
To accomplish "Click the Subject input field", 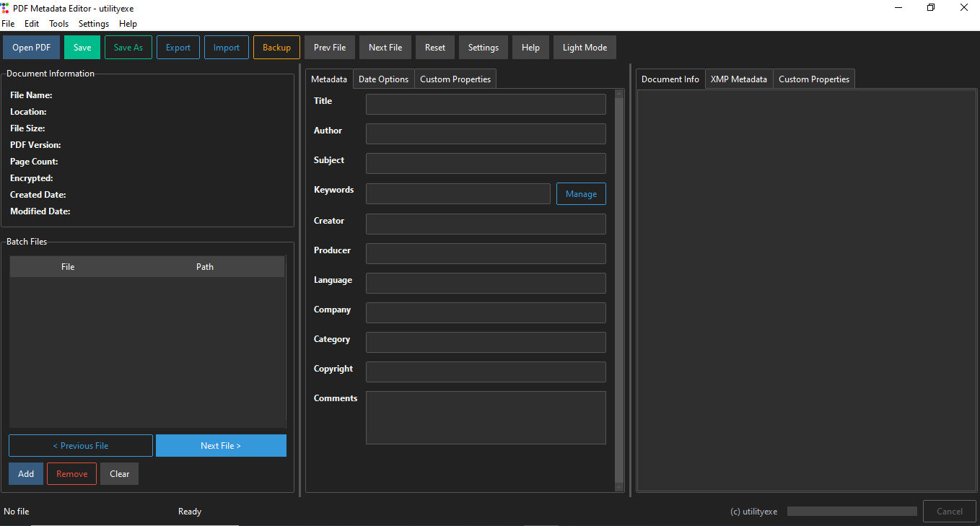I will click(486, 163).
